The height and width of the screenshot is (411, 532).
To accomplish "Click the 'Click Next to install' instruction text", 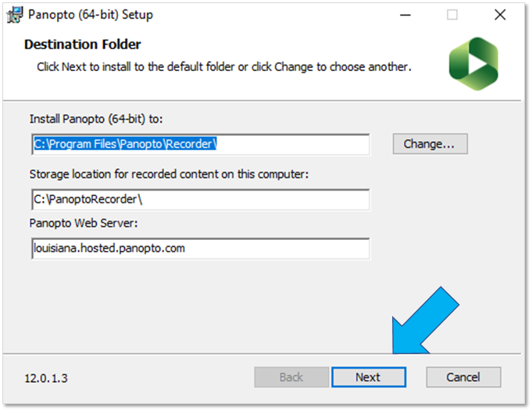I will pyautogui.click(x=224, y=67).
